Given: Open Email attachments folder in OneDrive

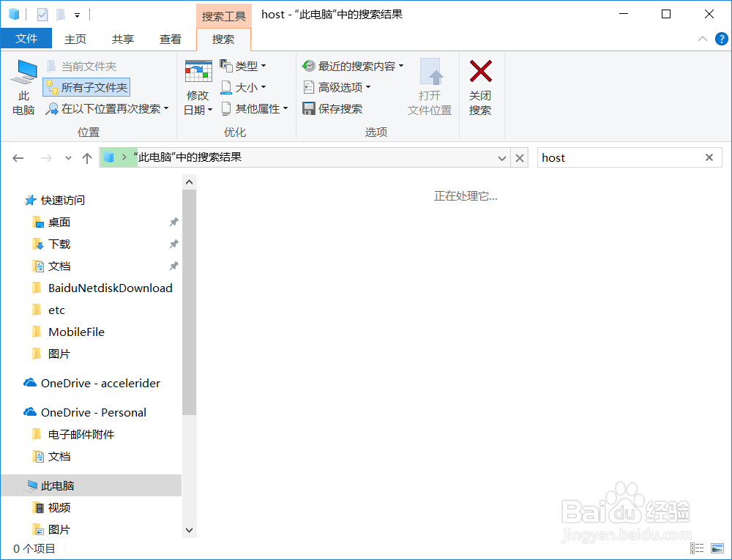Looking at the screenshot, I should click(73, 435).
